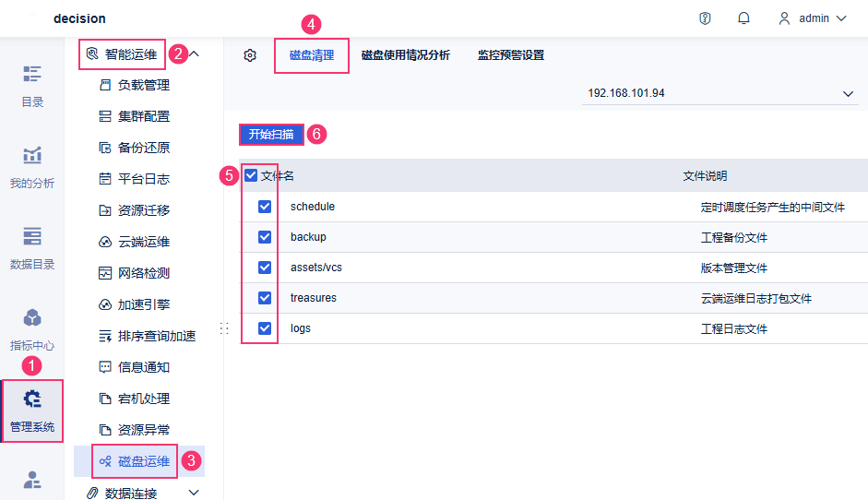The width and height of the screenshot is (868, 500).
Task: Collapse the 智能运维 menu section
Action: [x=194, y=54]
